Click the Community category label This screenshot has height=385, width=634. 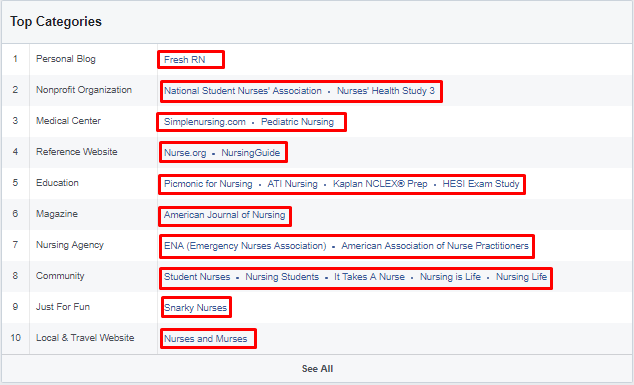[x=60, y=276]
